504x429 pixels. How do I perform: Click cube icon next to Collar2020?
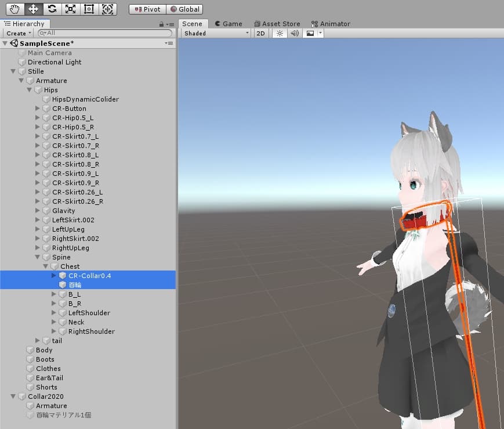coord(22,396)
